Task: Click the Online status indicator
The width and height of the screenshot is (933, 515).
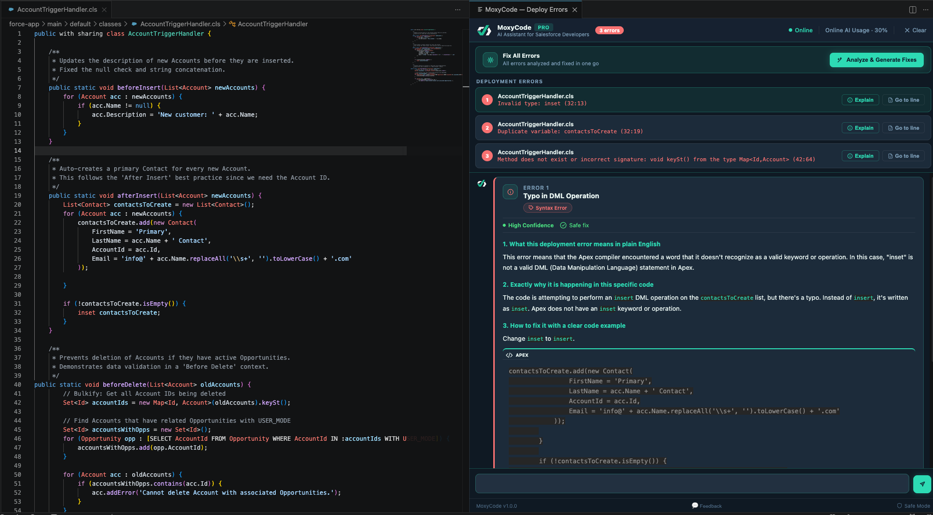Action: coord(800,30)
